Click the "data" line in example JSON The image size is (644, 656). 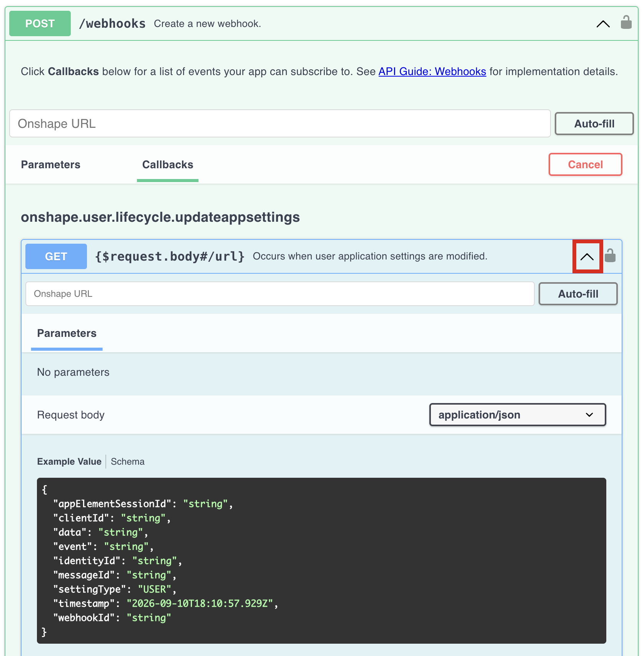tap(101, 532)
